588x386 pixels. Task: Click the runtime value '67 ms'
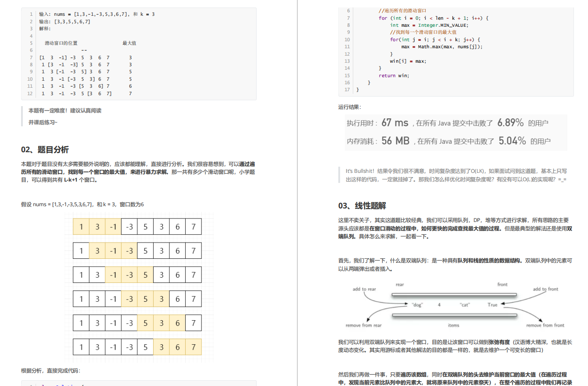click(x=395, y=123)
